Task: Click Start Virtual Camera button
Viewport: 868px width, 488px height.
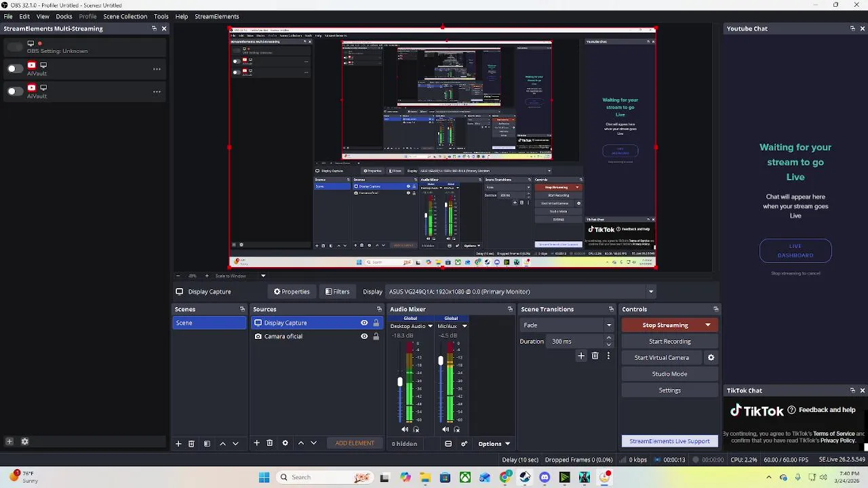Action: tap(662, 358)
